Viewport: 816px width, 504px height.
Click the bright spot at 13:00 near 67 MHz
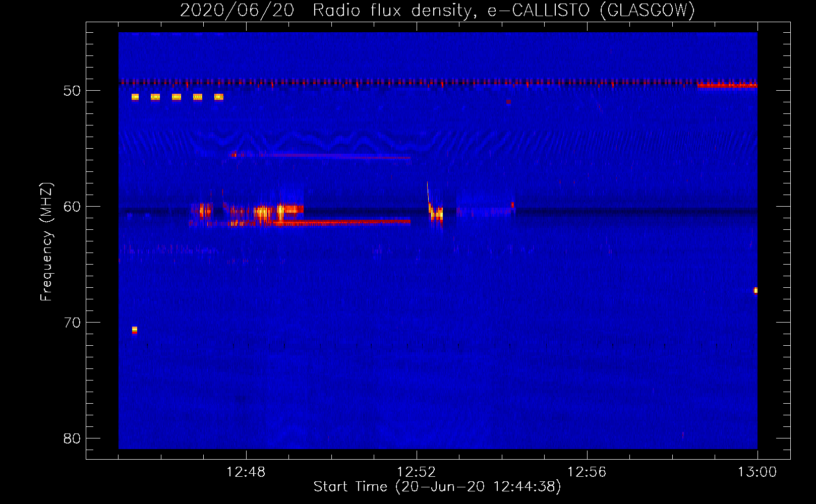pyautogui.click(x=755, y=290)
